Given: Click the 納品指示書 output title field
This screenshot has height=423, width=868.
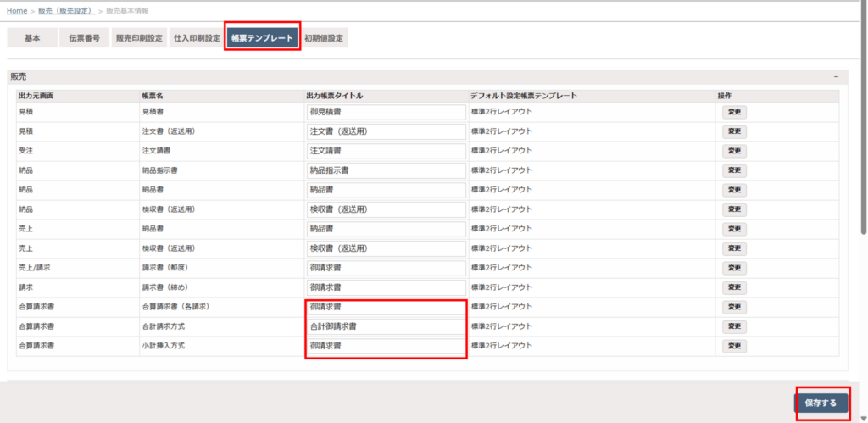Looking at the screenshot, I should pos(386,170).
